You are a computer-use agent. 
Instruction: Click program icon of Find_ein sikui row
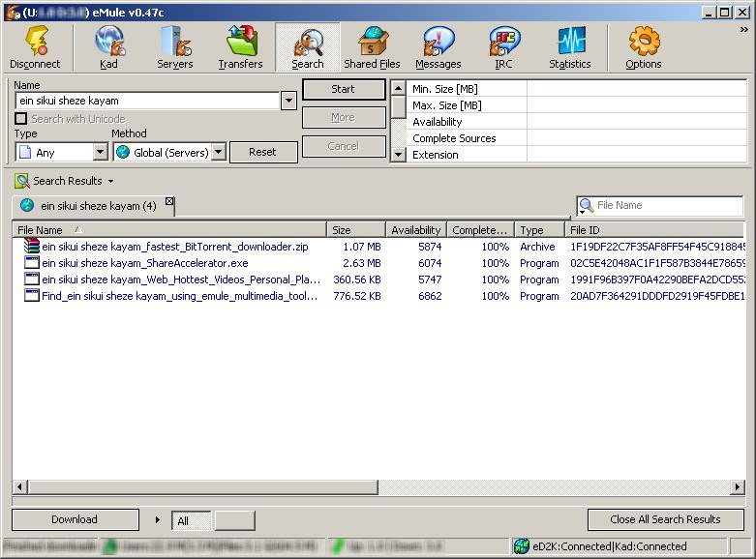click(32, 295)
